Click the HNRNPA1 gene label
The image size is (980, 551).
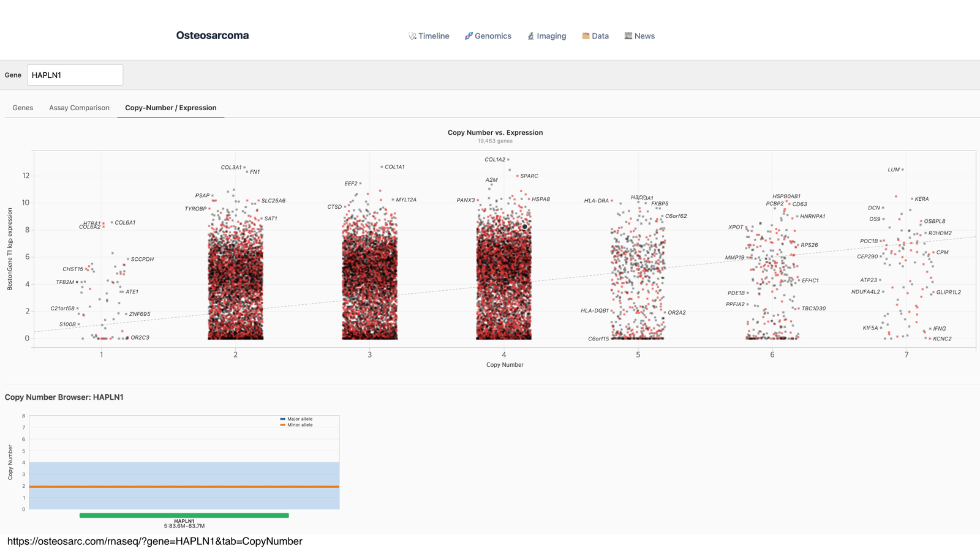(x=813, y=217)
